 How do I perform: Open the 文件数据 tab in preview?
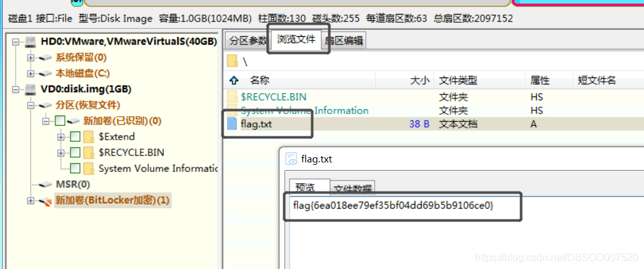pos(352,188)
